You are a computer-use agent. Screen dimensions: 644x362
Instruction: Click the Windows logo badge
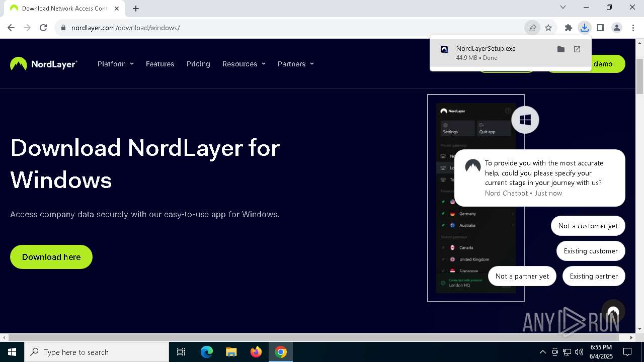click(x=525, y=120)
